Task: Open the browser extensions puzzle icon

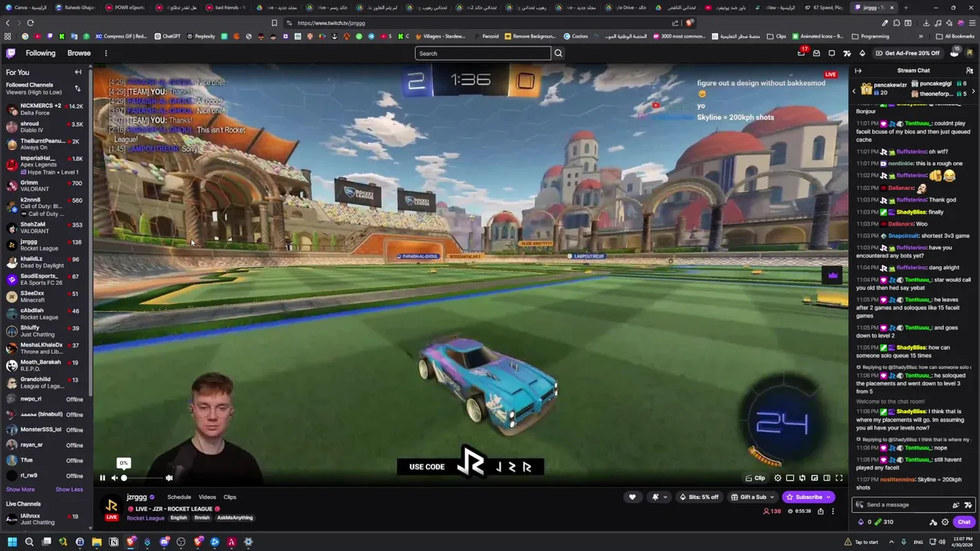Action: [897, 23]
